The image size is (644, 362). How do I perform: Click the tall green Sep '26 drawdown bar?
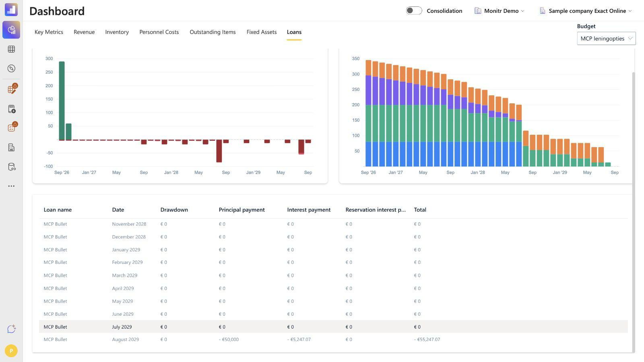(62, 101)
